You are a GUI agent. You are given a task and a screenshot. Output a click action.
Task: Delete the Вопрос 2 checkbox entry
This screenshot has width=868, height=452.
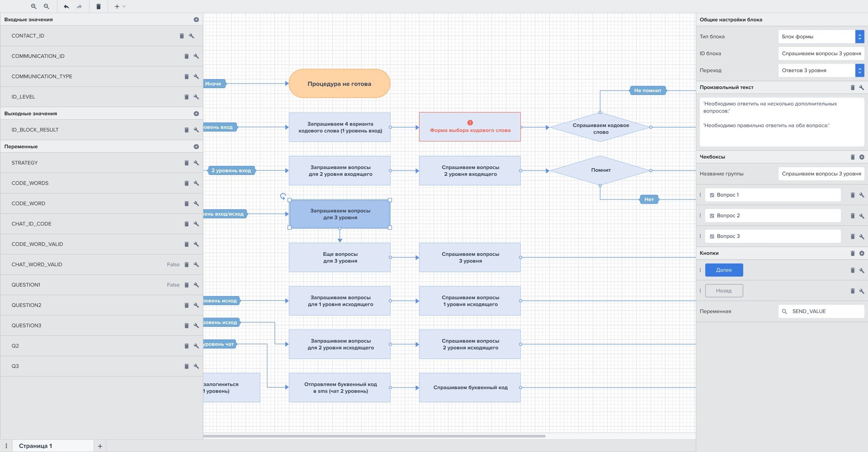pos(852,216)
